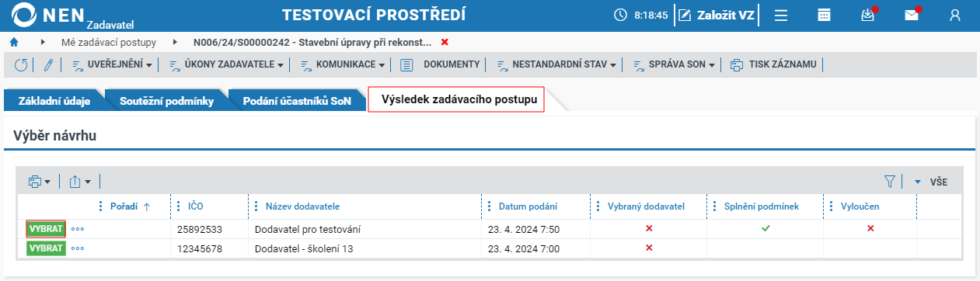Open the hamburger menu icon
980x281 pixels.
(x=782, y=15)
